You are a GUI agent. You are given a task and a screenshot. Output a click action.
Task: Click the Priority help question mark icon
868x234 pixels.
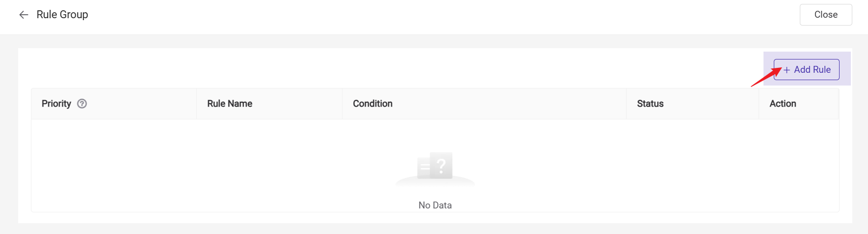point(82,104)
